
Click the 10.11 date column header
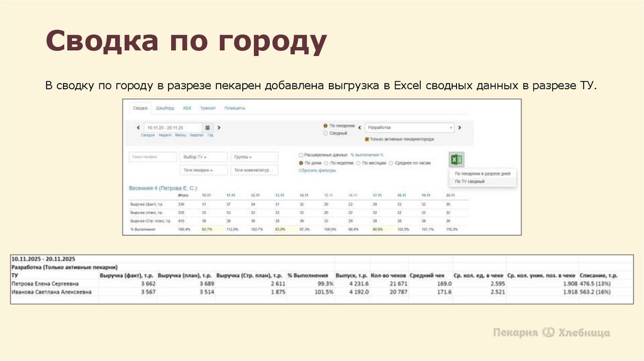click(206, 196)
